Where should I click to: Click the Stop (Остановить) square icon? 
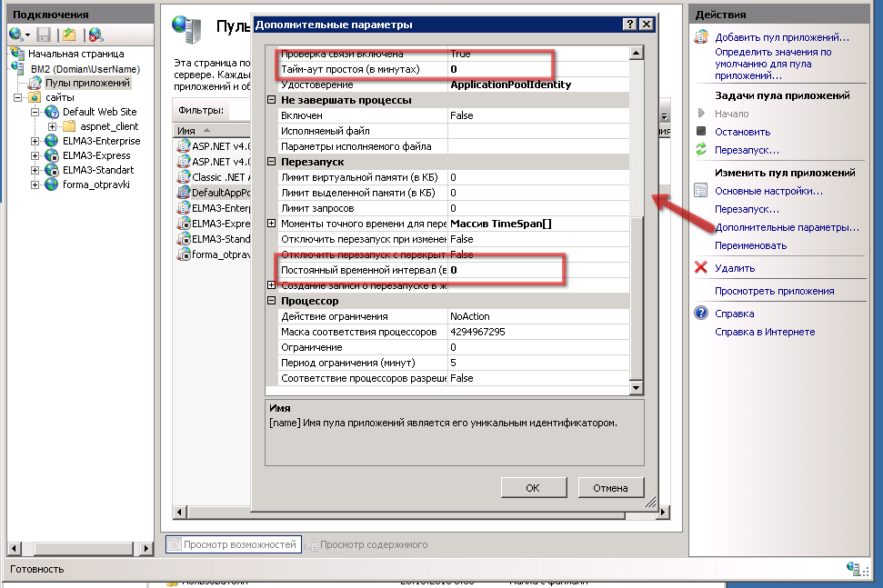click(x=700, y=132)
